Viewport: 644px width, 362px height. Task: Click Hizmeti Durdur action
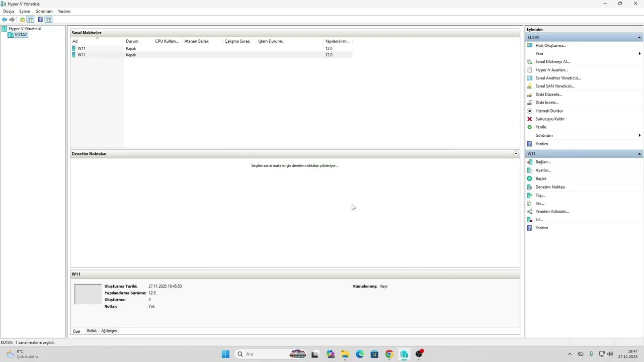point(549,111)
